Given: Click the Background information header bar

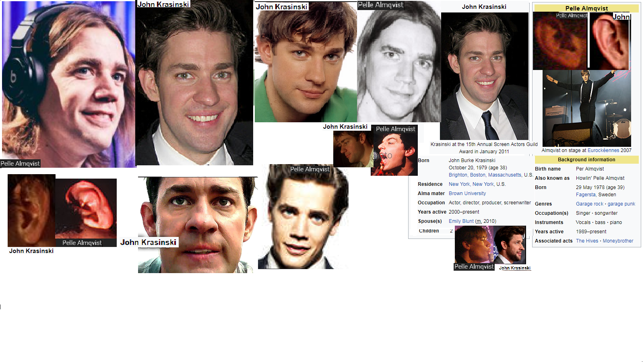Looking at the screenshot, I should pos(586,160).
